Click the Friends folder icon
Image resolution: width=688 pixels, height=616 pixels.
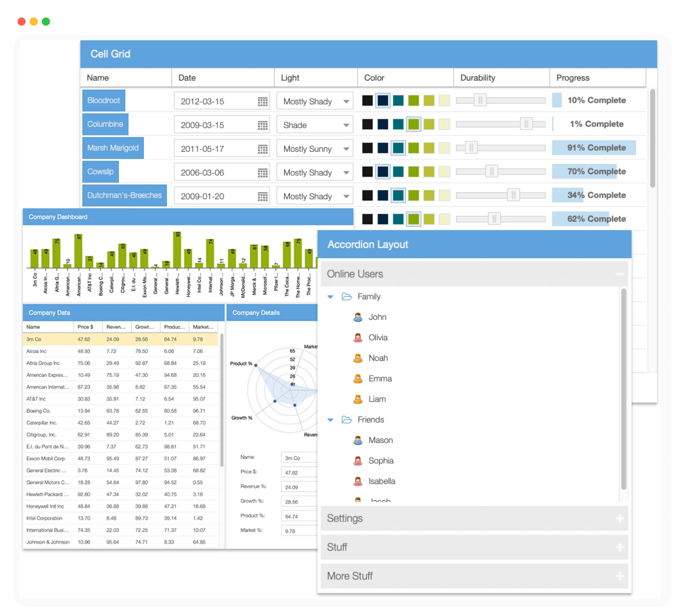point(347,420)
